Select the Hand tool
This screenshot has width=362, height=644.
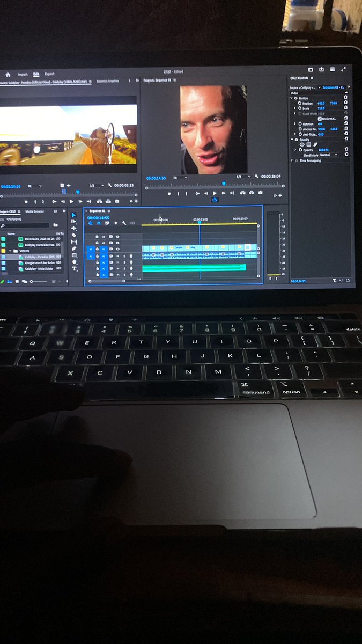tap(73, 262)
